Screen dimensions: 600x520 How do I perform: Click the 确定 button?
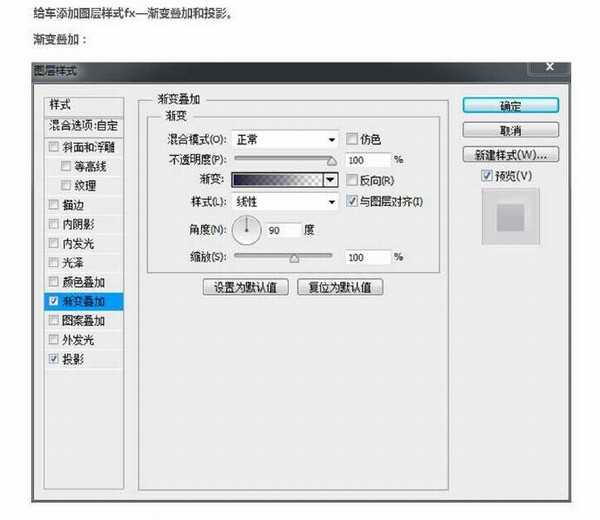(x=510, y=105)
